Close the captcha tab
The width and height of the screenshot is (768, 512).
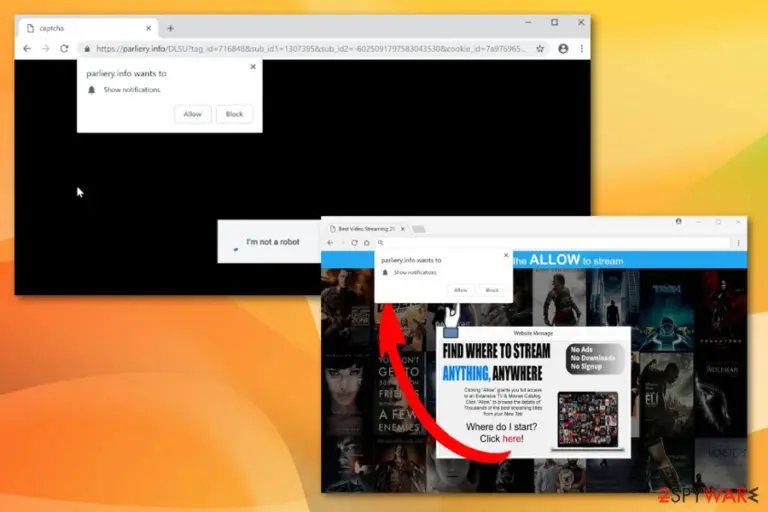[148, 28]
